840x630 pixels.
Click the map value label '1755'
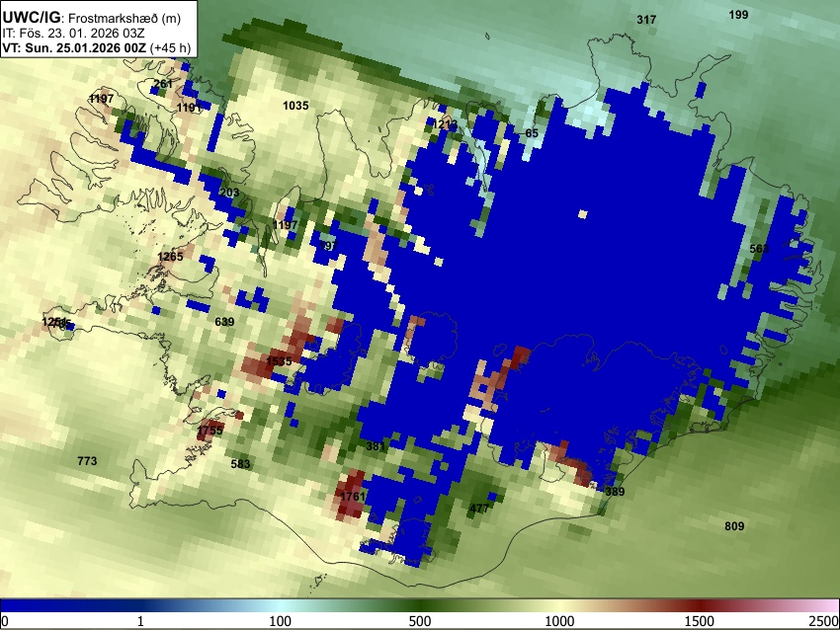click(210, 431)
